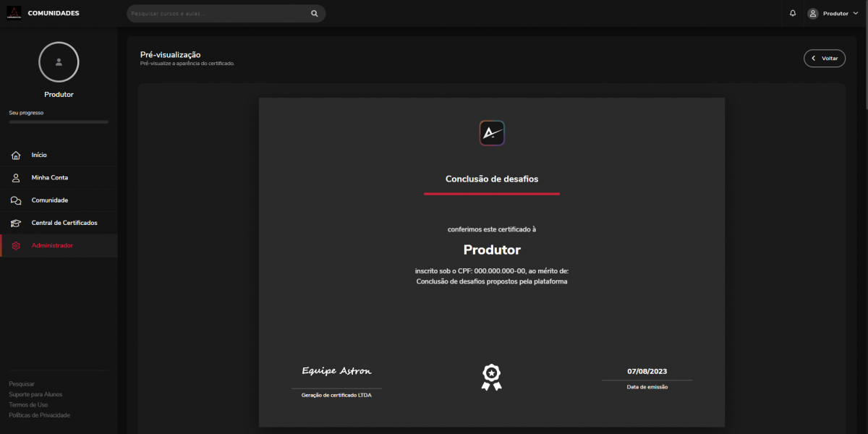Screen dimensions: 868x434
Task: Click the search magnifier icon
Action: click(314, 14)
